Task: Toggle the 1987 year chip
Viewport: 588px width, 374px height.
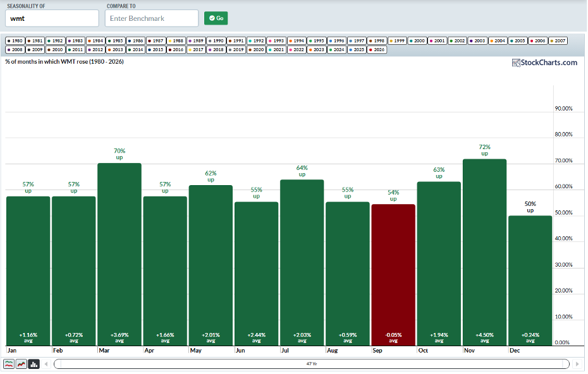Action: pyautogui.click(x=156, y=40)
